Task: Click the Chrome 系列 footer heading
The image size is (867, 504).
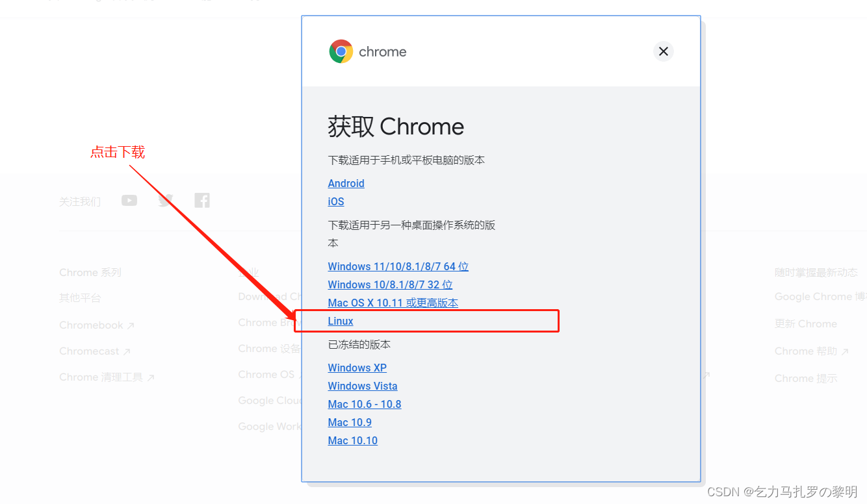Action: (90, 272)
